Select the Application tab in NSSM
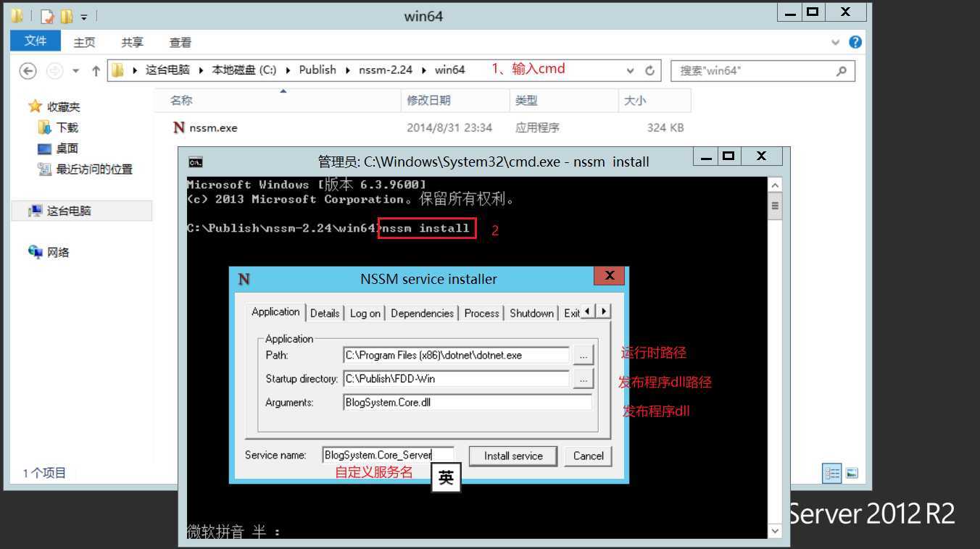The height and width of the screenshot is (549, 980). click(275, 311)
